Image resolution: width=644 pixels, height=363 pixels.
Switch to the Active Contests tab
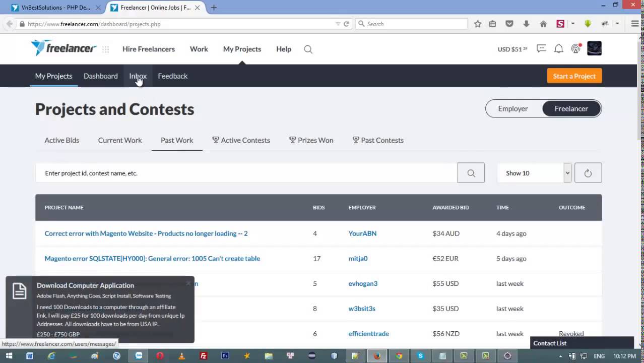coord(241,140)
